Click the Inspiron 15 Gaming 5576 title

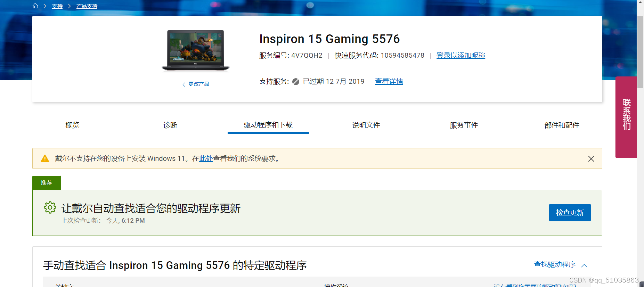(329, 39)
